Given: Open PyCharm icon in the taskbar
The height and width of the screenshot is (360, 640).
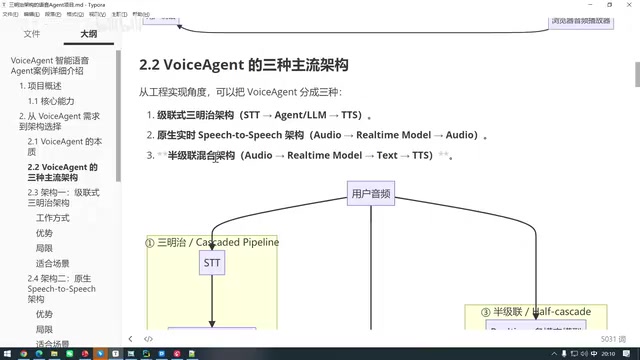Looking at the screenshot, I should (146, 353).
